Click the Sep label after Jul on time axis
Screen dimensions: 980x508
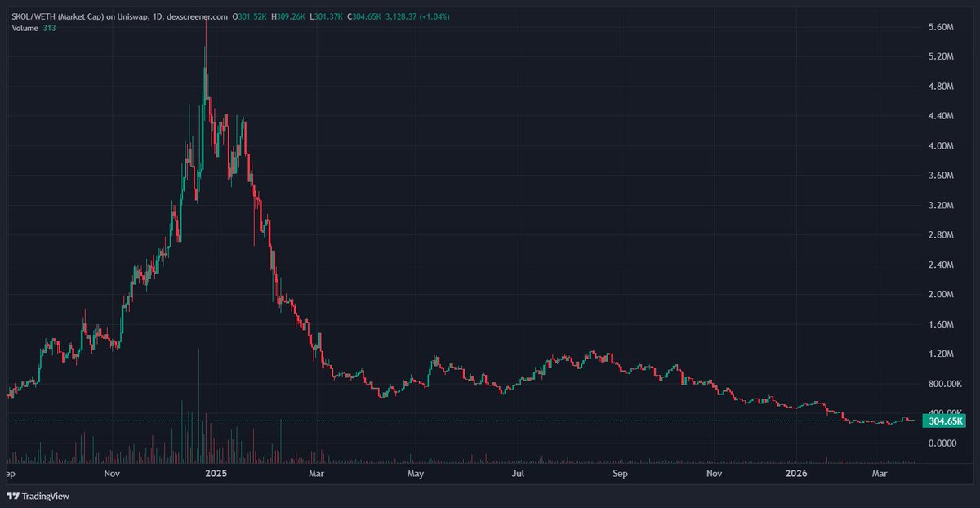[x=620, y=474]
